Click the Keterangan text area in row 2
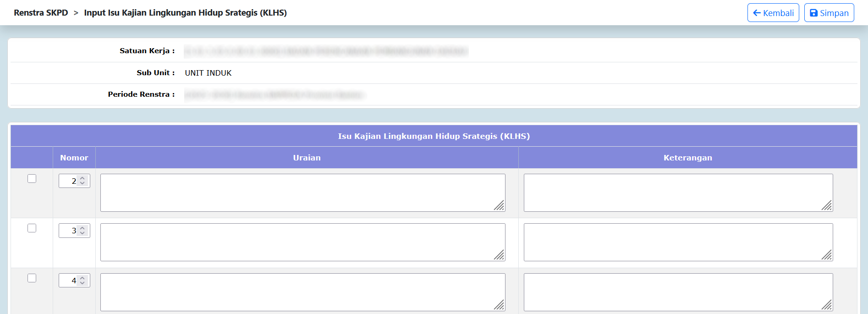 (x=678, y=193)
